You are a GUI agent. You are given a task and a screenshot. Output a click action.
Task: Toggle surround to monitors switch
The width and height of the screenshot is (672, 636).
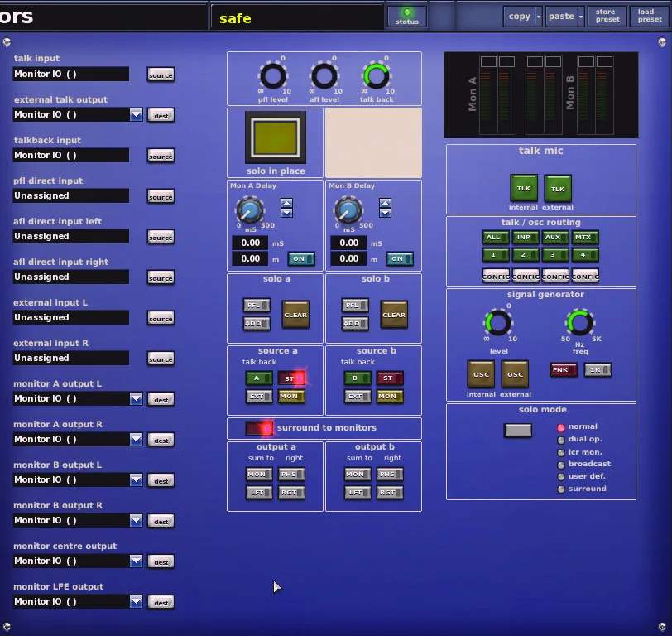pos(259,428)
